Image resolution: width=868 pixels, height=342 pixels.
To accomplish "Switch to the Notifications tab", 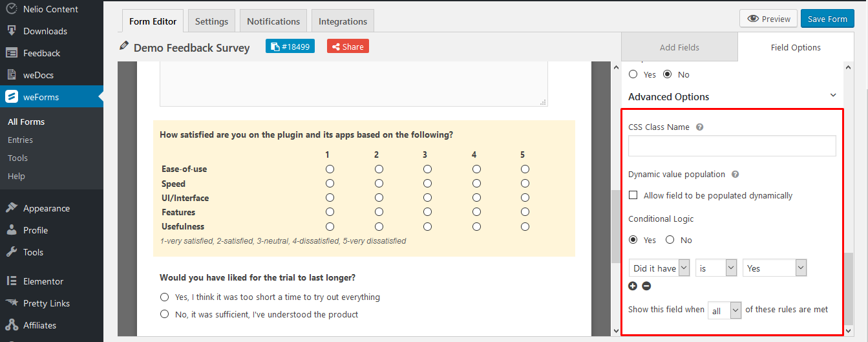I will (x=273, y=21).
